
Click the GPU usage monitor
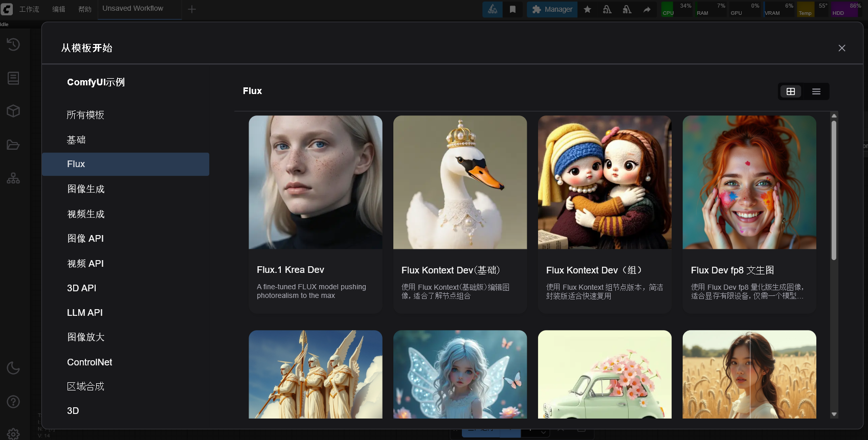[745, 9]
